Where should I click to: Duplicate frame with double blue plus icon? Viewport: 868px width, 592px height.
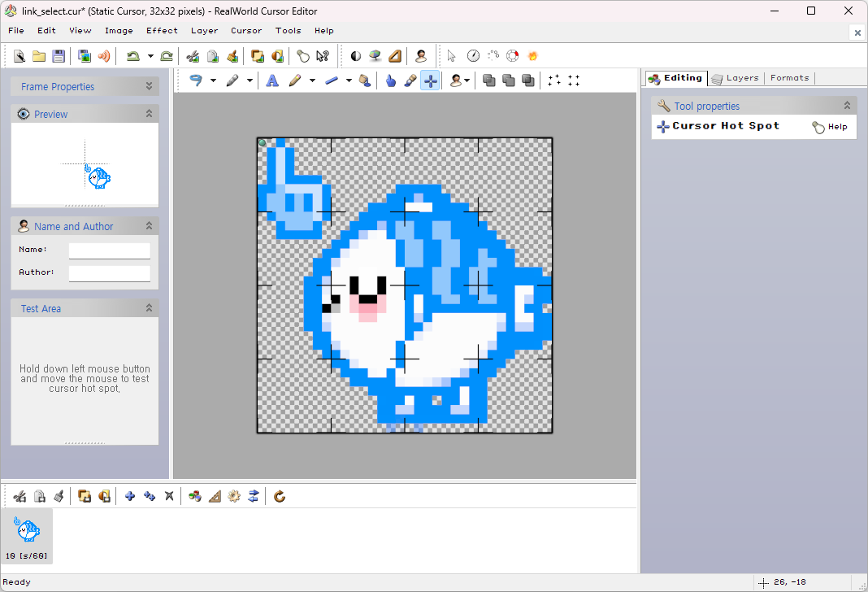[150, 496]
